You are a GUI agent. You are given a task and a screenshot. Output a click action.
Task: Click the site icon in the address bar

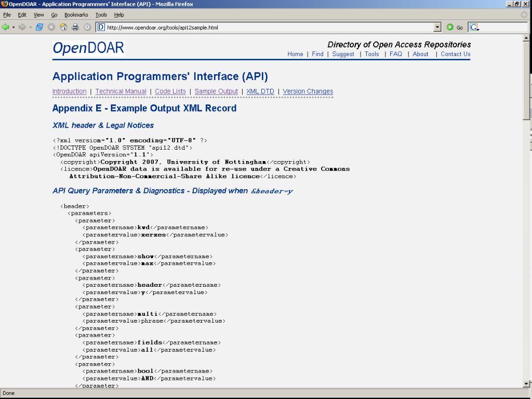pos(101,28)
